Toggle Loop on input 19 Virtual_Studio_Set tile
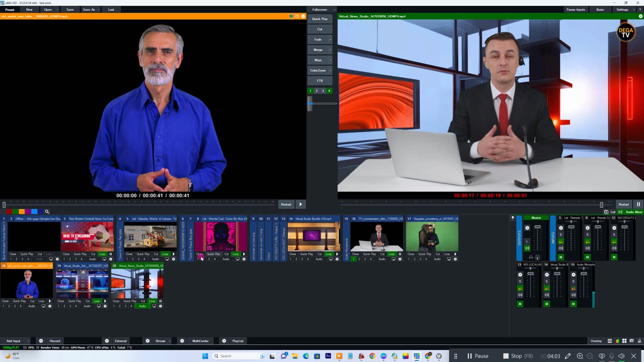Image resolution: width=644 pixels, height=362 pixels. (97, 301)
